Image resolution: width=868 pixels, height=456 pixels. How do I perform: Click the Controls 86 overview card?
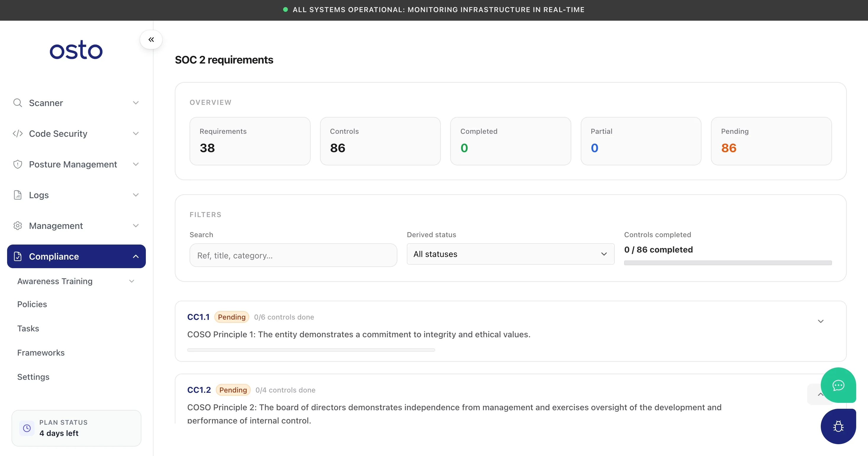(380, 141)
